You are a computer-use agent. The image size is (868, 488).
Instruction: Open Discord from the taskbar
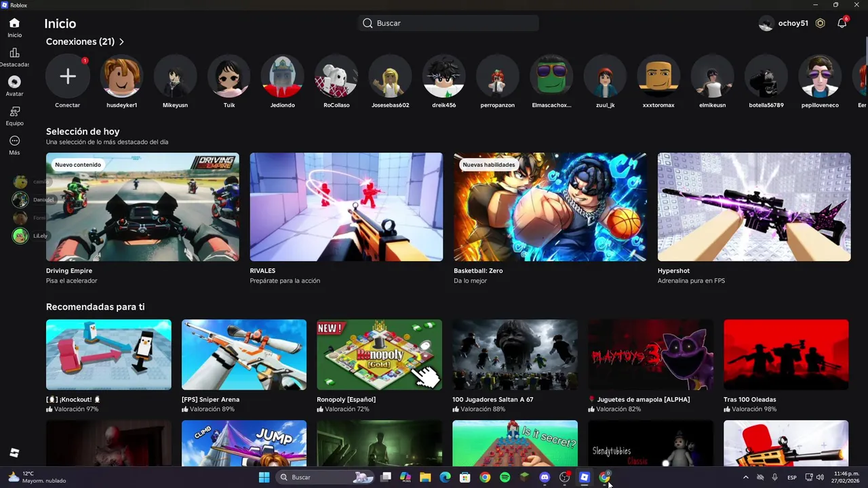coord(545,477)
